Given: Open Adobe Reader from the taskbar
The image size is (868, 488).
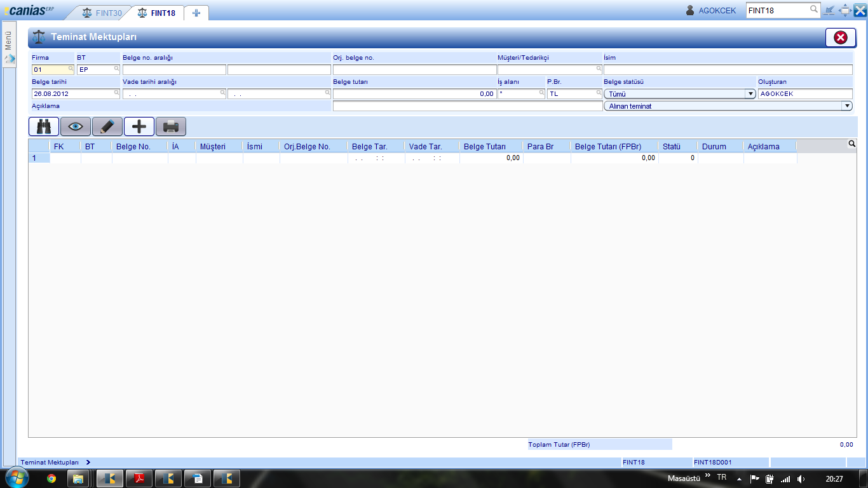Looking at the screenshot, I should click(139, 478).
